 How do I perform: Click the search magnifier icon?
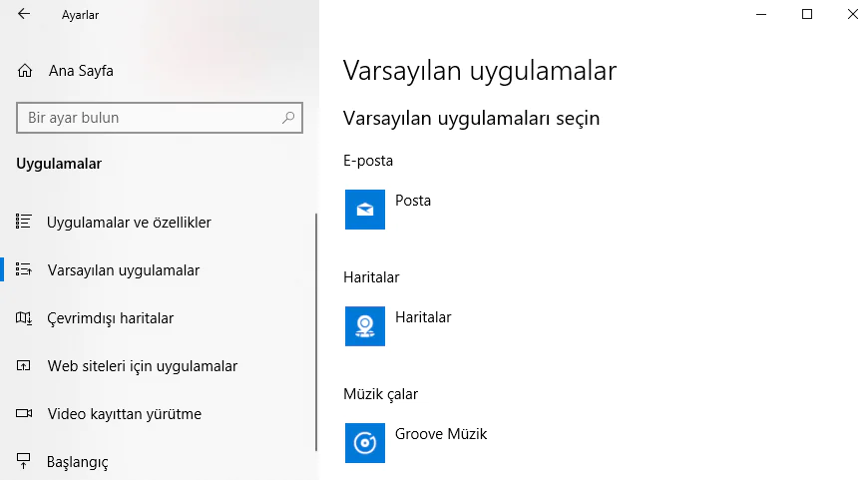[289, 118]
